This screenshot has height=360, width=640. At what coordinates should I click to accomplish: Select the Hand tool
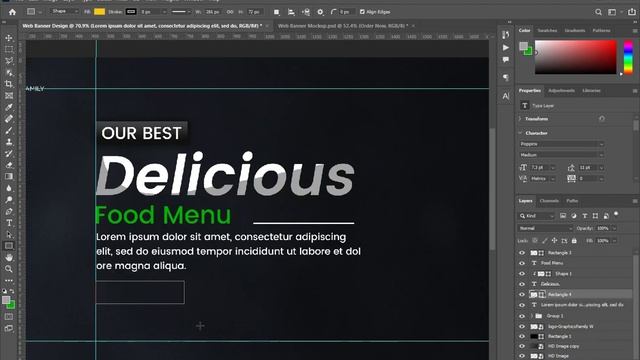point(9,258)
